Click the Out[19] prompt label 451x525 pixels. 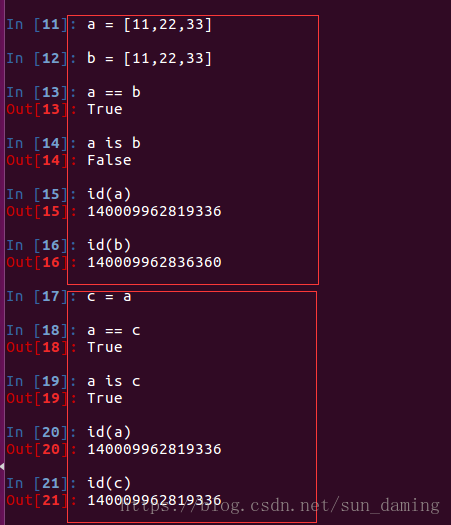(x=41, y=398)
